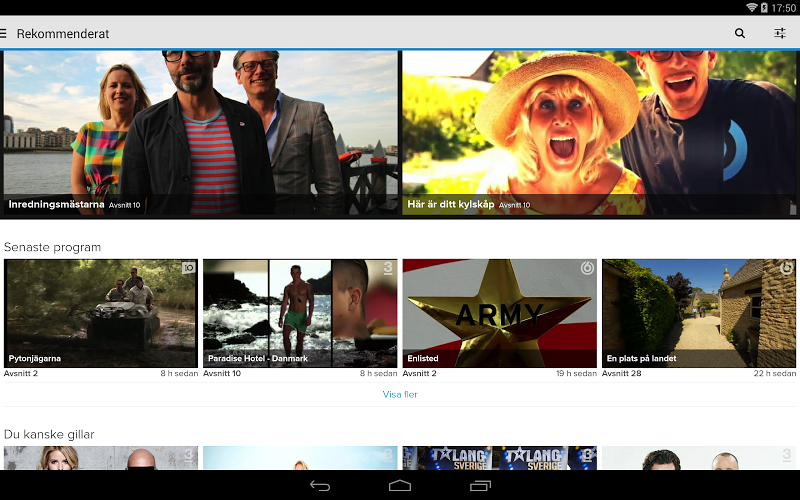
Task: Open the filter settings sliders icon
Action: pyautogui.click(x=780, y=33)
